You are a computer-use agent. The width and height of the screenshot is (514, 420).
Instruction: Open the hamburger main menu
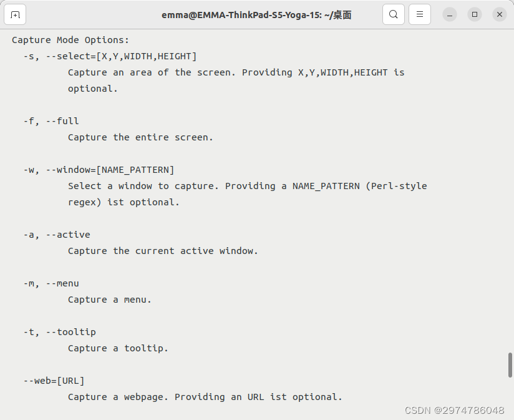pos(420,14)
